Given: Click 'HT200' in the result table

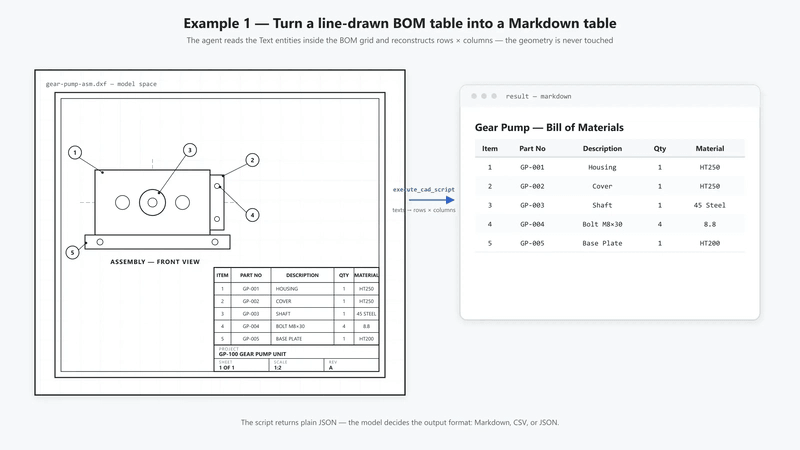Looking at the screenshot, I should [710, 243].
